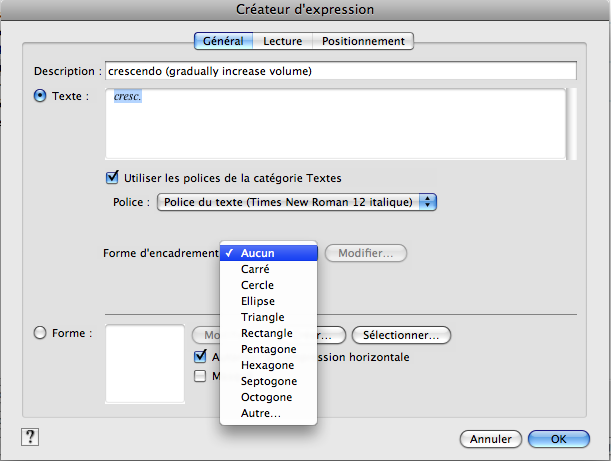611x461 pixels.
Task: Choose Cercle from the frame shape list
Action: pos(258,285)
